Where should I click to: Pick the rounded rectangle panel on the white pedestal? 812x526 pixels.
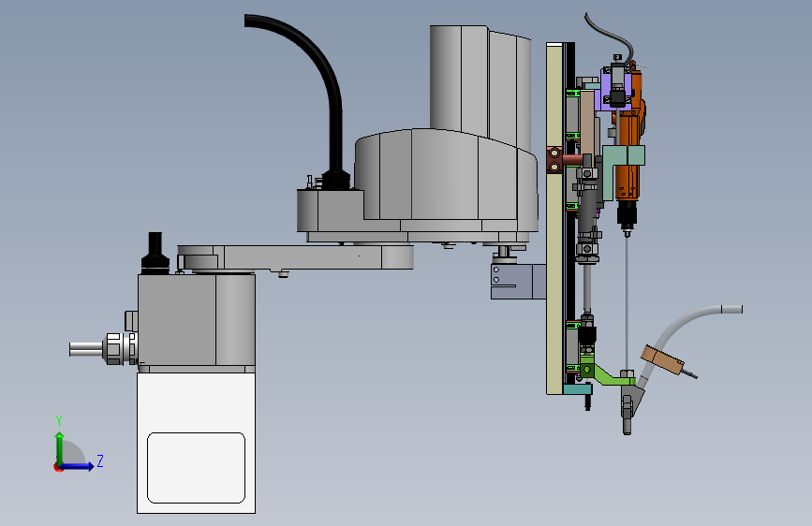point(196,467)
